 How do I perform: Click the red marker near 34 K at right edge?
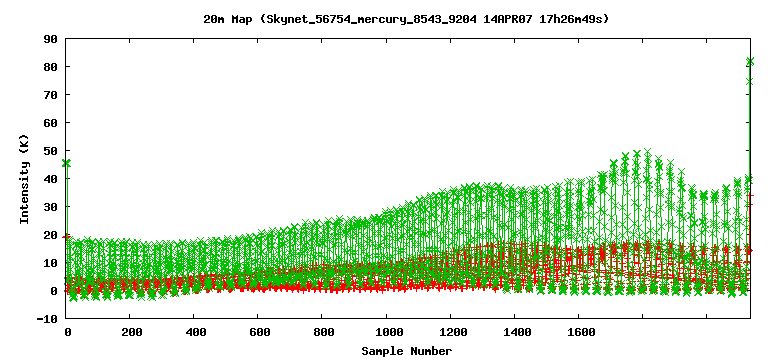coord(751,195)
